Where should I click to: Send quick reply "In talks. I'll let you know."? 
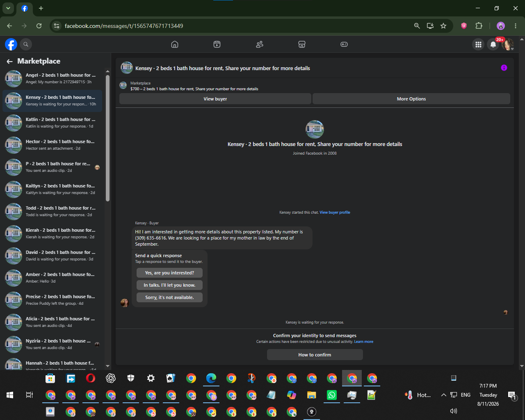coord(169,285)
